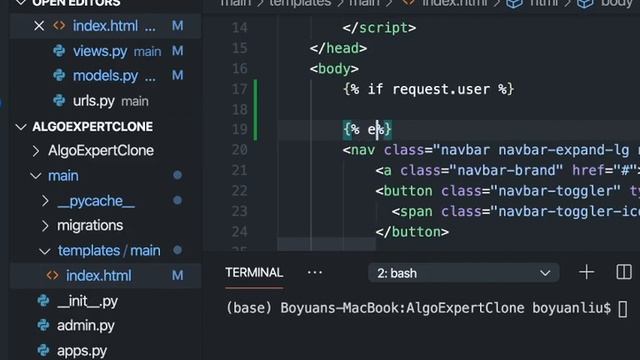Click the modified dot on main folder

pyautogui.click(x=177, y=175)
